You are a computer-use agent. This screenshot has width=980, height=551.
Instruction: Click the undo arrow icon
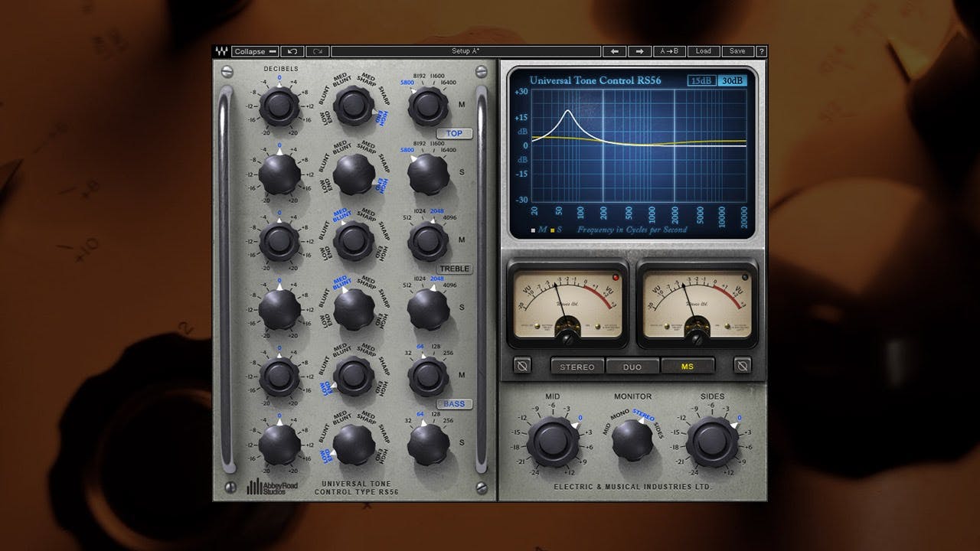[x=291, y=51]
